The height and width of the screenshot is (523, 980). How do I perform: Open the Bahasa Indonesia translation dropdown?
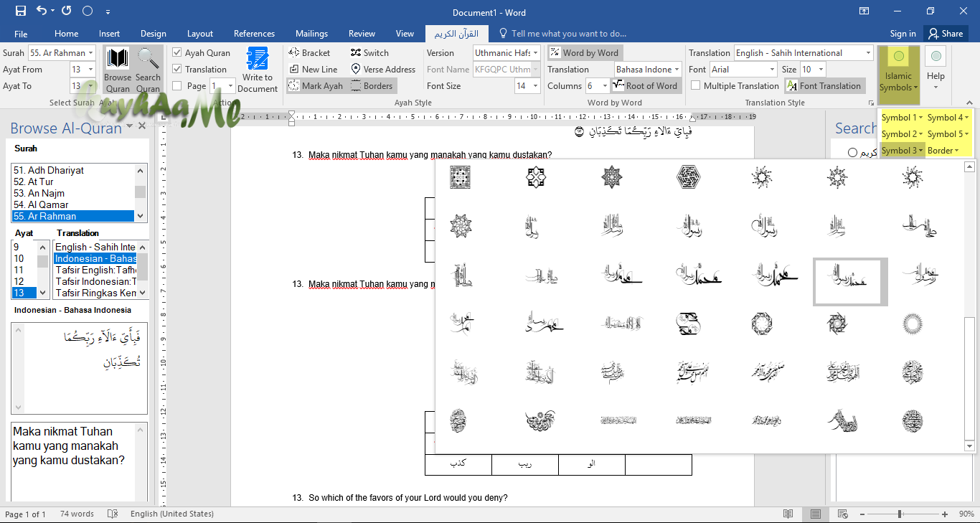[677, 70]
